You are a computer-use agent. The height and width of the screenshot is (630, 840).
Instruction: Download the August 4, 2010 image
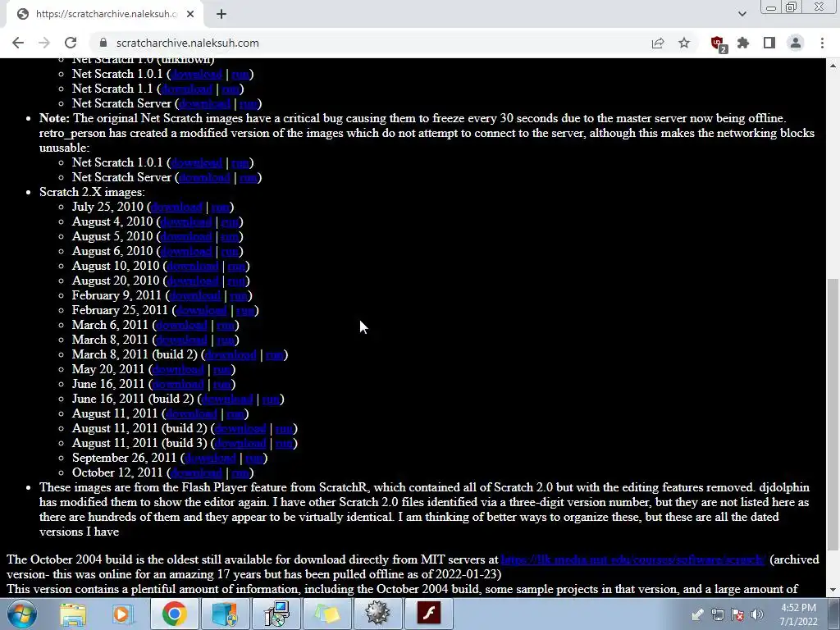187,221
